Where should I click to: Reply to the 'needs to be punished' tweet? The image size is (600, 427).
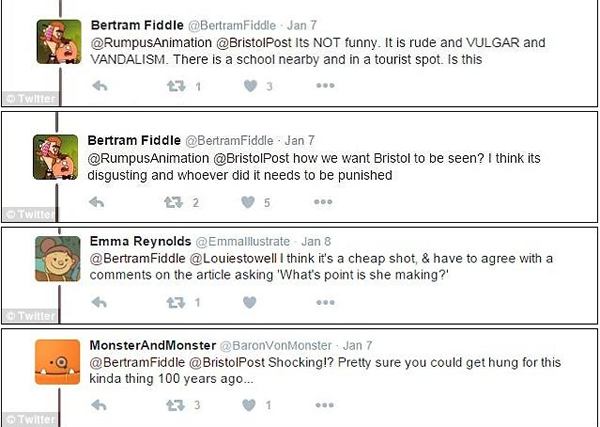pyautogui.click(x=96, y=202)
